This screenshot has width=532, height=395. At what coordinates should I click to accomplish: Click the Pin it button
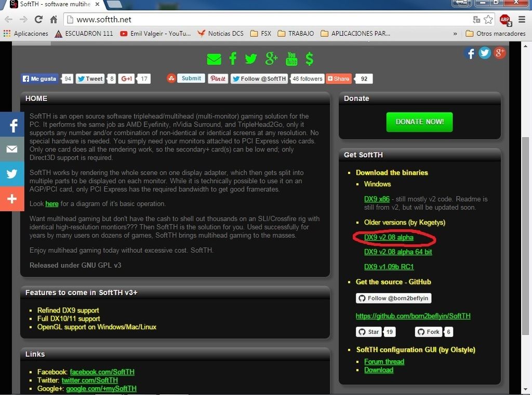(x=218, y=79)
